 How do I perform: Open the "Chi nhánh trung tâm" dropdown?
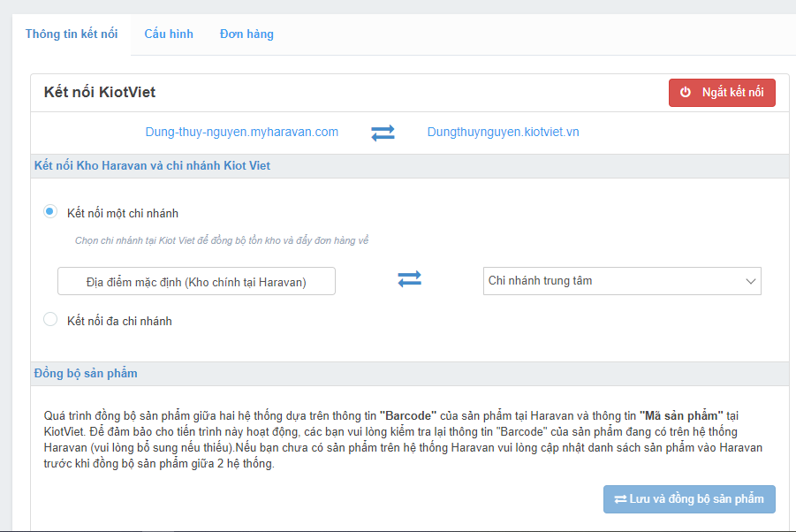(x=621, y=281)
